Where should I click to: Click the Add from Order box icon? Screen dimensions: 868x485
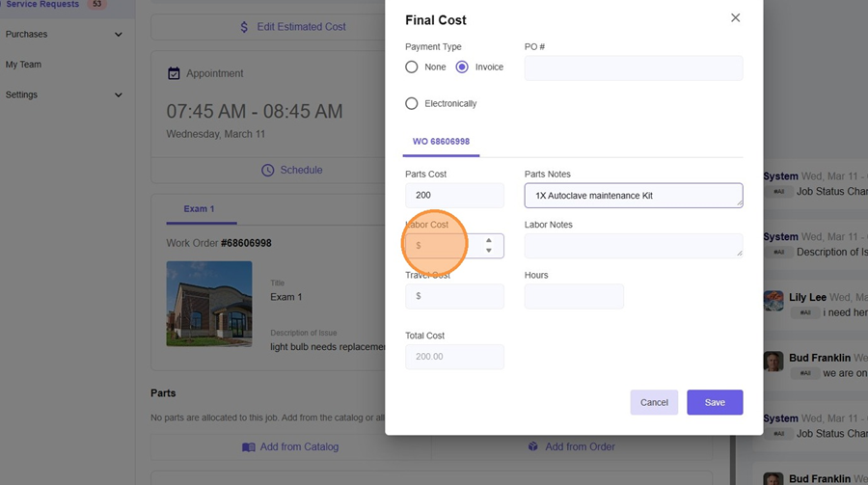coord(532,447)
